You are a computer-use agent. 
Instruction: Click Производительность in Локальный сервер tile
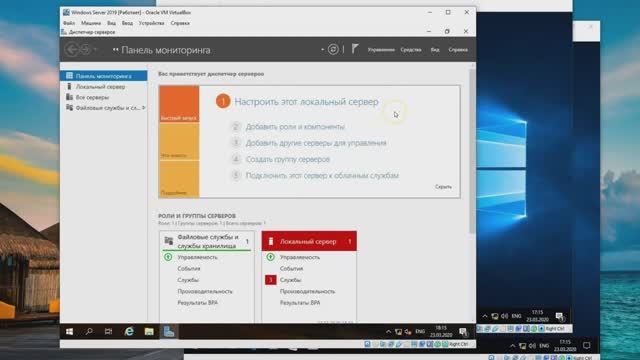coord(307,291)
